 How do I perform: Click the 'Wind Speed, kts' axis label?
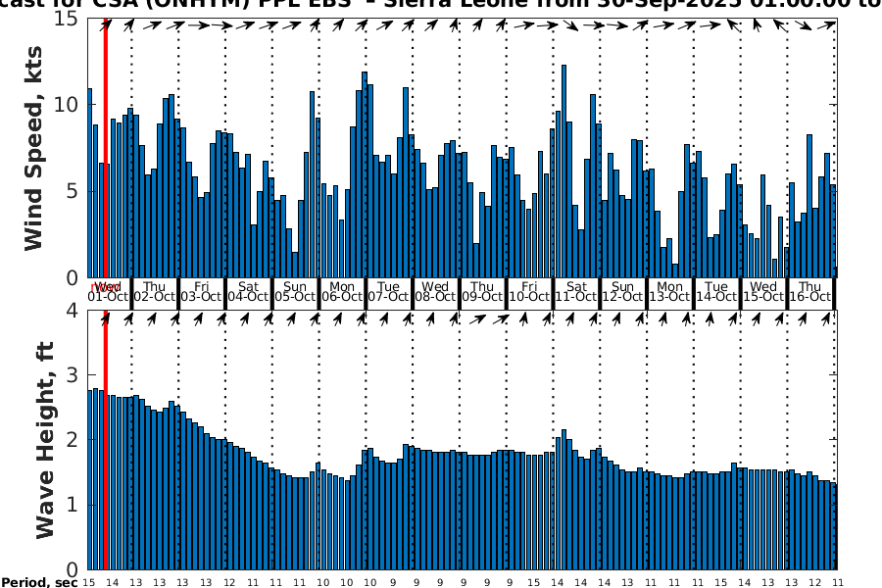tap(34, 147)
